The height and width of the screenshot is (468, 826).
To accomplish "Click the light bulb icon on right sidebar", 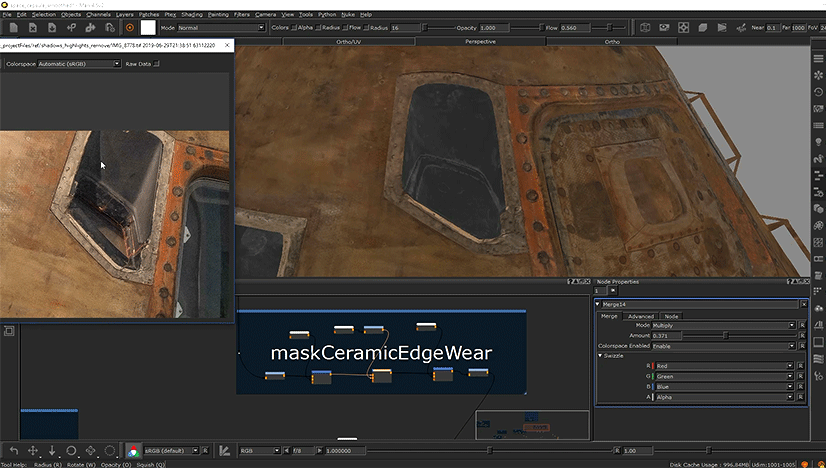I will pos(818,142).
